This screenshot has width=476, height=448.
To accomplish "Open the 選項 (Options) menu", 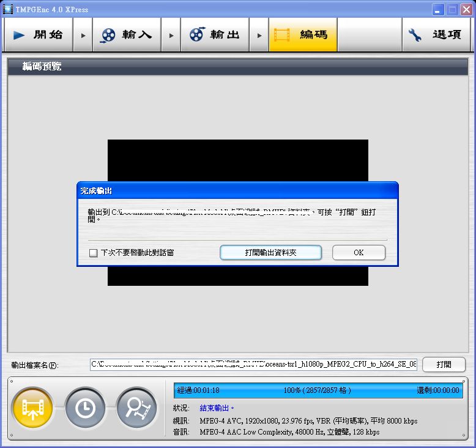I will click(436, 35).
